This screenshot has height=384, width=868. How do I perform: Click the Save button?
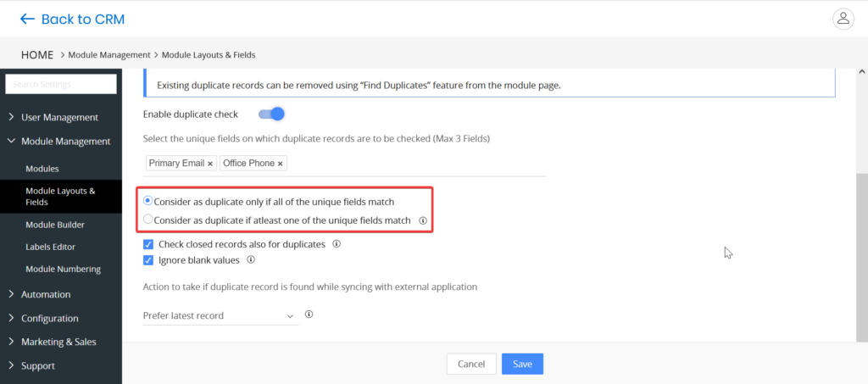[x=522, y=364]
